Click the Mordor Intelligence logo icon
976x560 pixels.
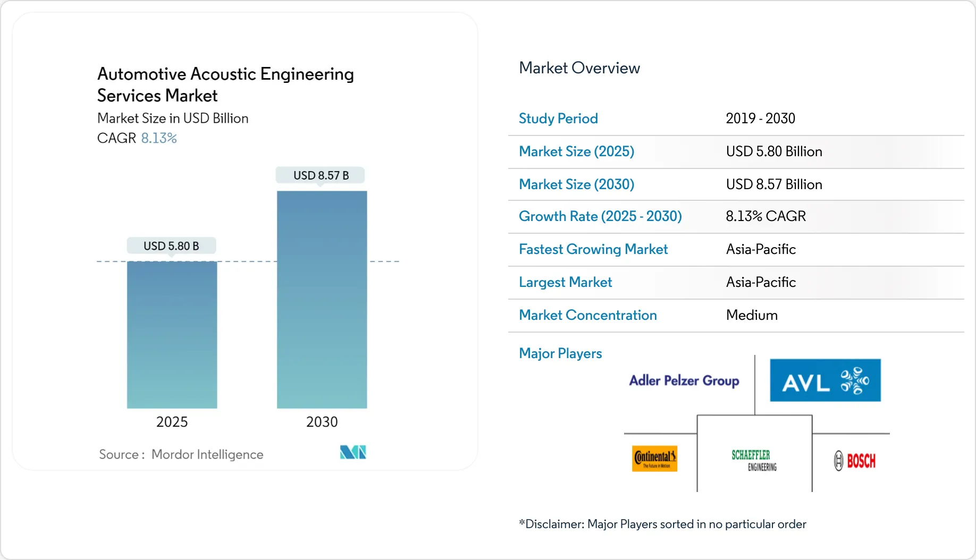[353, 452]
